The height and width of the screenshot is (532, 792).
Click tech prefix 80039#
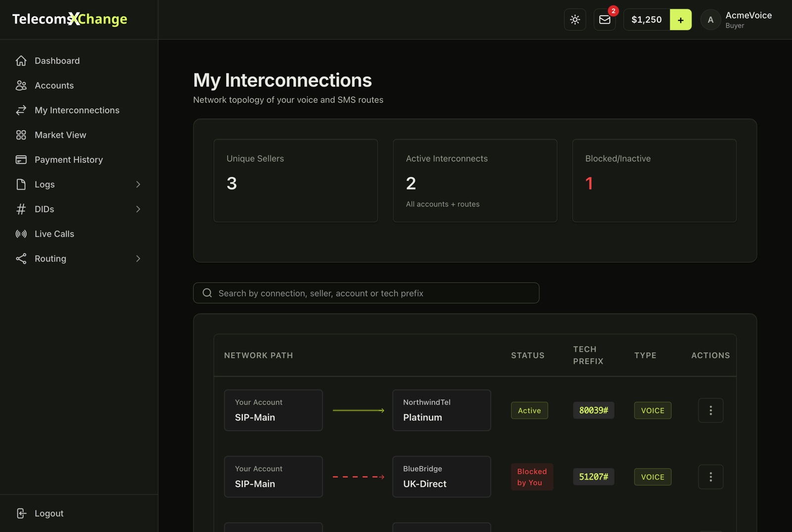click(594, 410)
